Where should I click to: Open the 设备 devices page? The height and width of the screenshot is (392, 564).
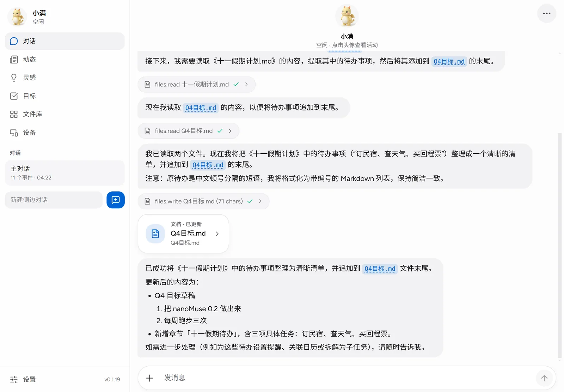pyautogui.click(x=65, y=133)
